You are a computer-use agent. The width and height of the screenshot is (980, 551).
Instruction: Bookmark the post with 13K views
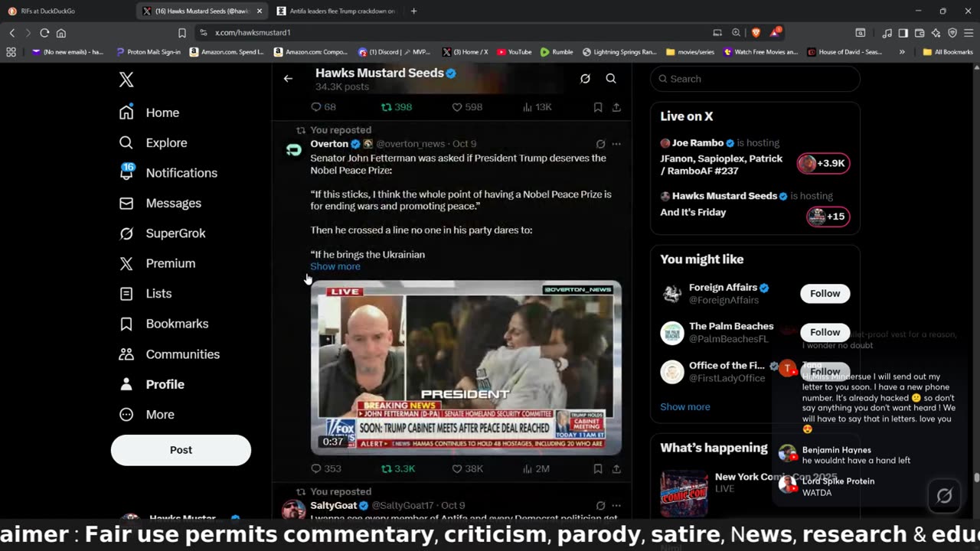click(x=598, y=107)
